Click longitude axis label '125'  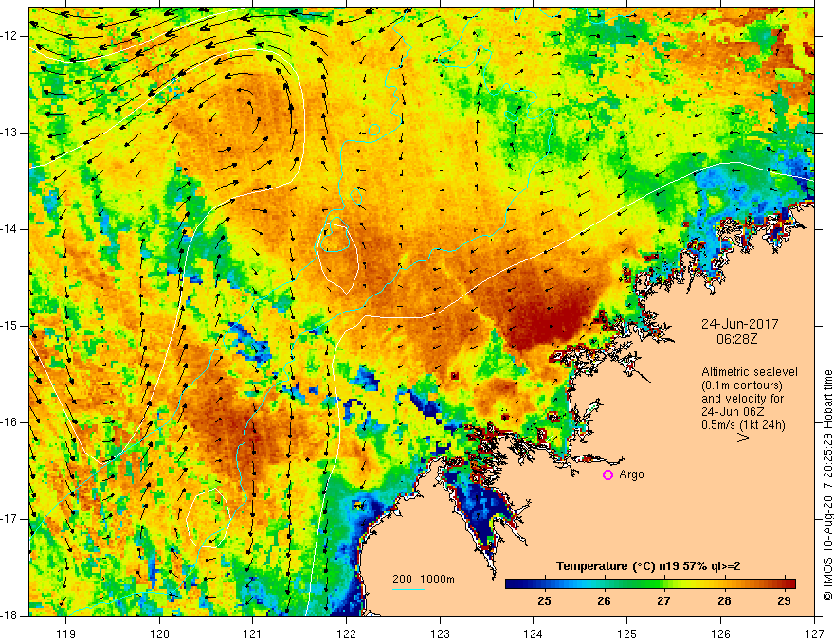tap(627, 634)
